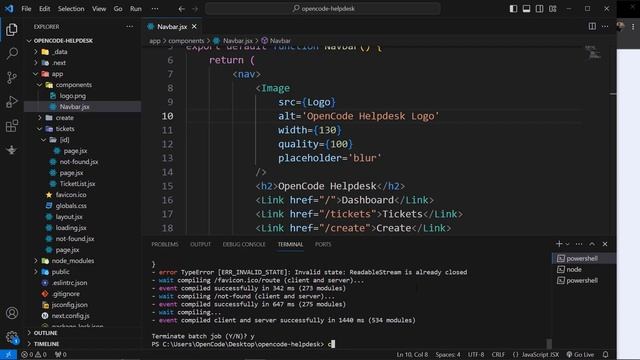Screen dimensions: 640x360
Task: Open next.config.js file
Action: click(71, 316)
